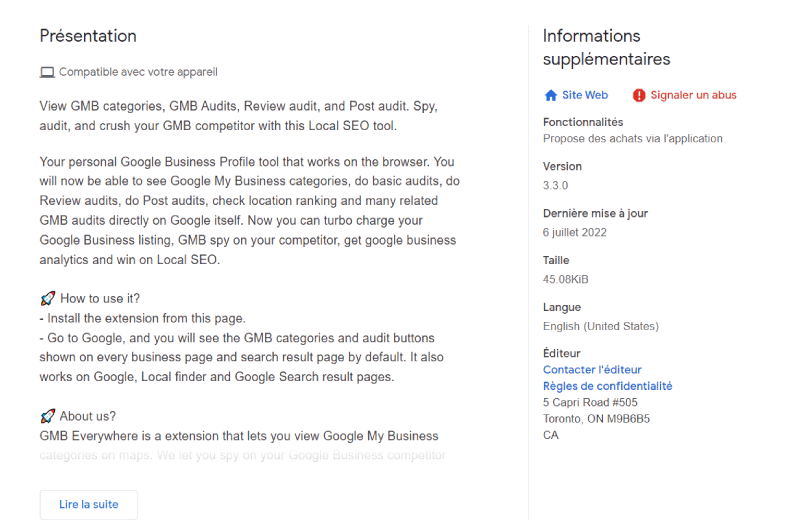Viewport: 800px width, 530px height.
Task: Click the How to use it? heading text
Action: [100, 298]
